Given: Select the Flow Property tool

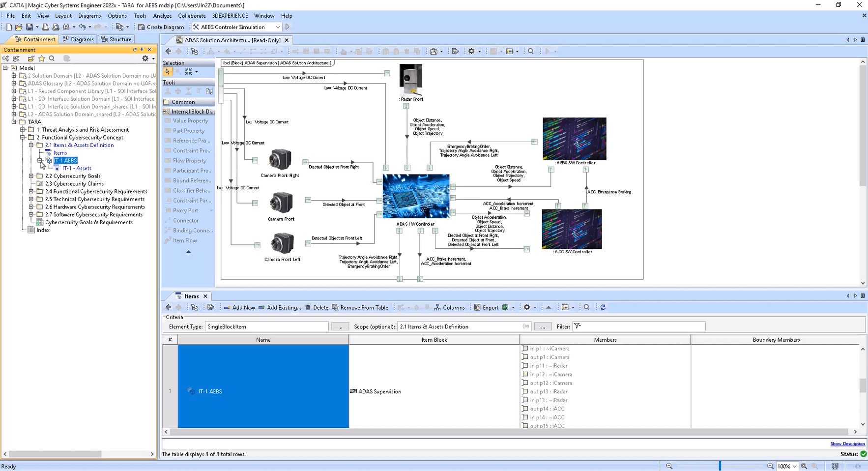Looking at the screenshot, I should pyautogui.click(x=188, y=160).
